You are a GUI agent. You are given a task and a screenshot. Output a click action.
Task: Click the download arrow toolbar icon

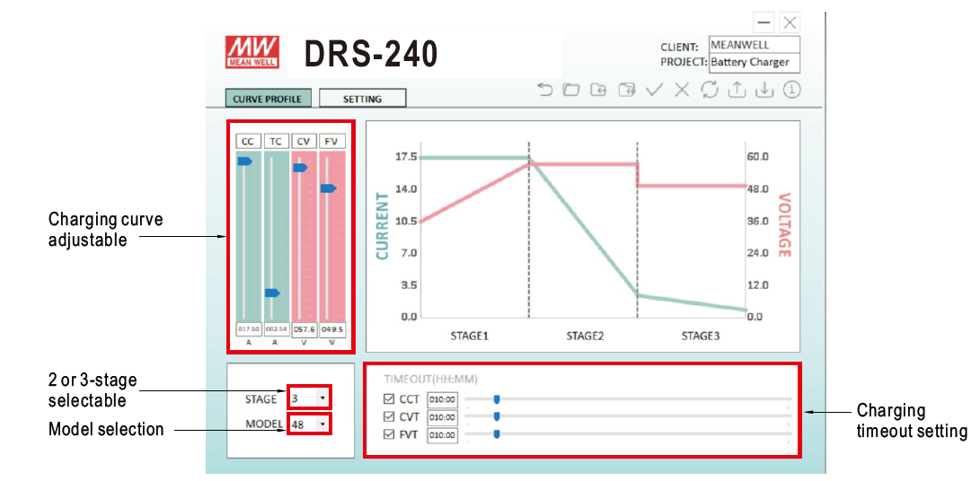[x=764, y=90]
